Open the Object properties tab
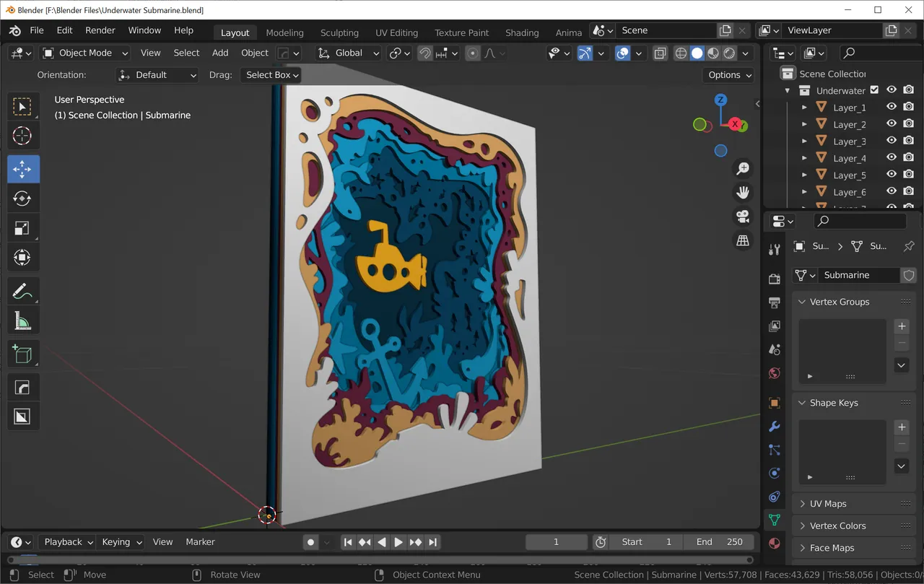 click(775, 403)
